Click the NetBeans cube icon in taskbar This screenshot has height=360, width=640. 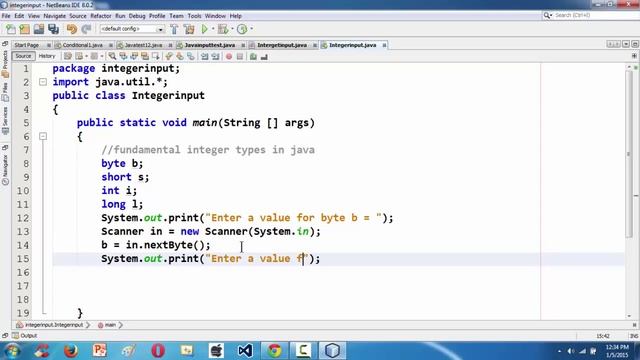coord(332,351)
